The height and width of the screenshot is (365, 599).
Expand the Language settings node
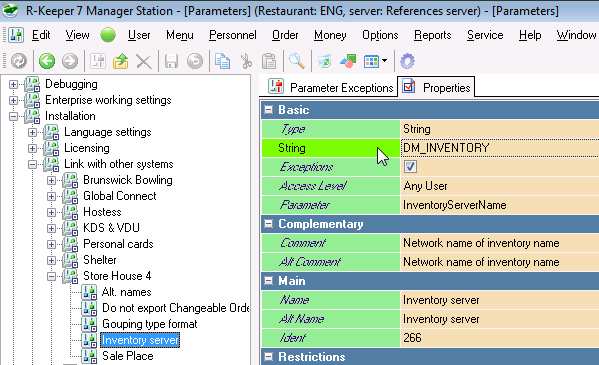pos(32,132)
